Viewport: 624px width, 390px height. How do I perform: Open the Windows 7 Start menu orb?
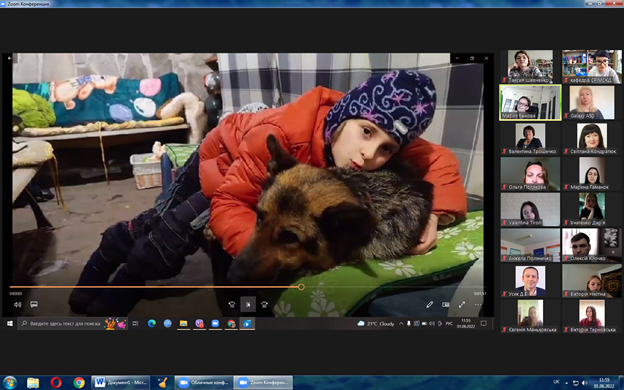click(9, 383)
